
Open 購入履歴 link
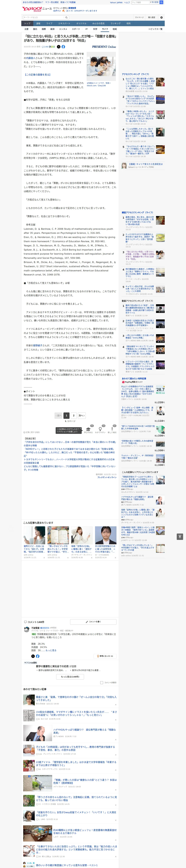152,17
